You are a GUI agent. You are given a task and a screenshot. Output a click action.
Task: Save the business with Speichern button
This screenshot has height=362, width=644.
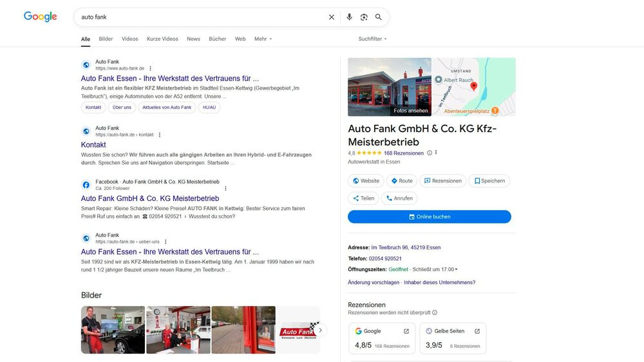point(489,181)
